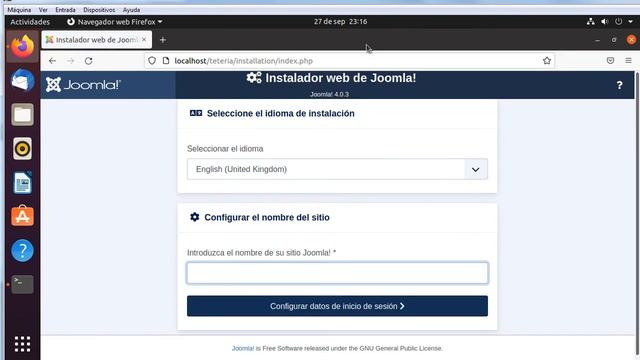Expand the language selection dropdown arrow
Image resolution: width=640 pixels, height=360 pixels.
(x=476, y=169)
